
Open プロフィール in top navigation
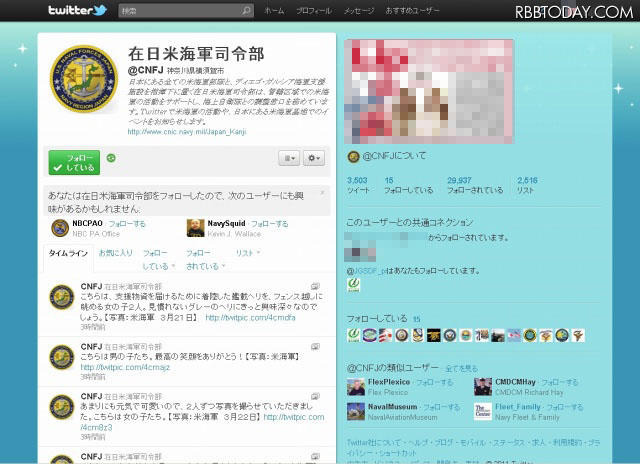(x=314, y=11)
